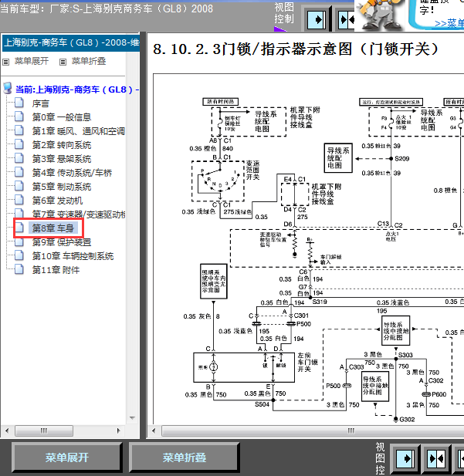Click the G302 ground label in diagram
This screenshot has height=476, width=464.
(407, 419)
